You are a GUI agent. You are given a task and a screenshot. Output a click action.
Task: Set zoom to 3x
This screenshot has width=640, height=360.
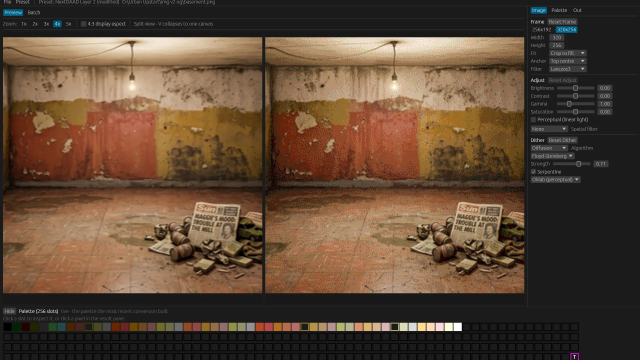tap(46, 24)
